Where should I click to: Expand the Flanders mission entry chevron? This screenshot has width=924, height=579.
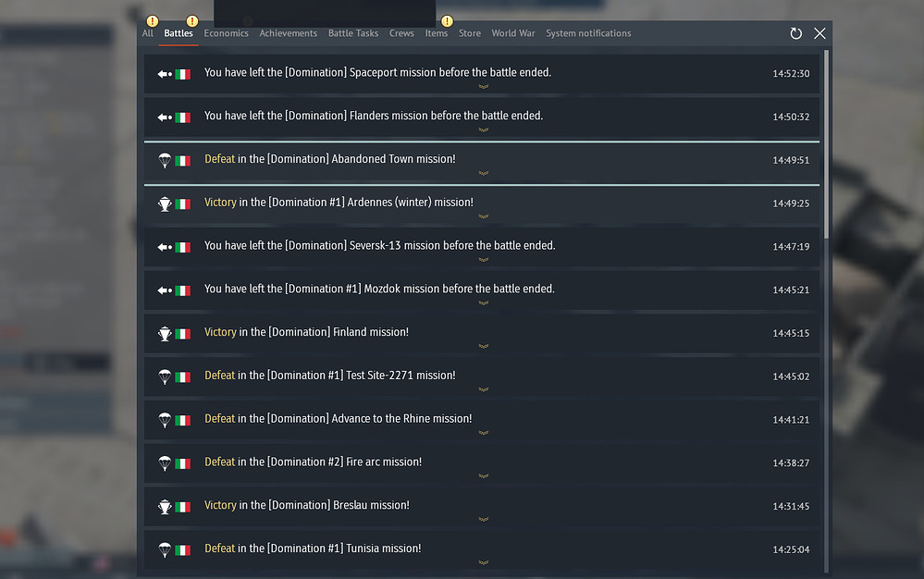coord(483,129)
